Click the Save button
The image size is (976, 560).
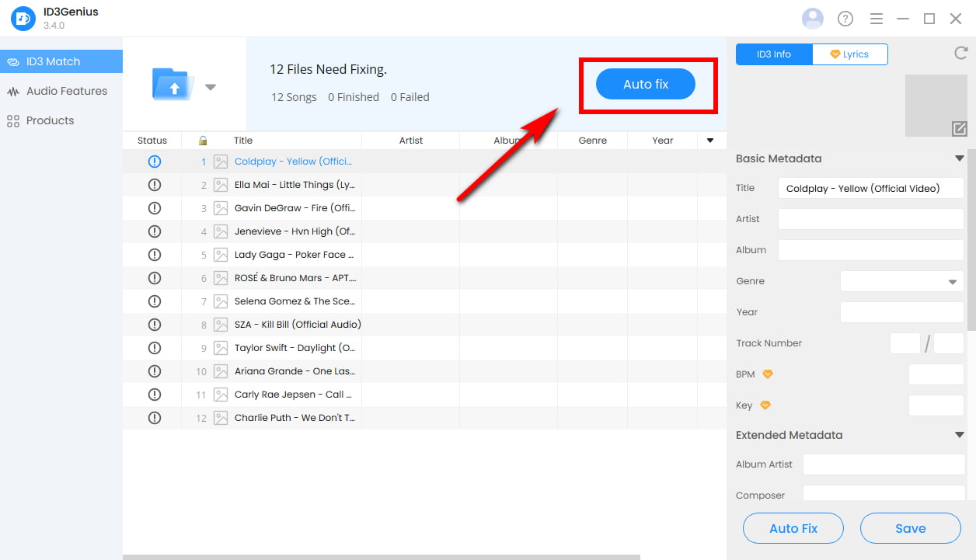click(910, 528)
